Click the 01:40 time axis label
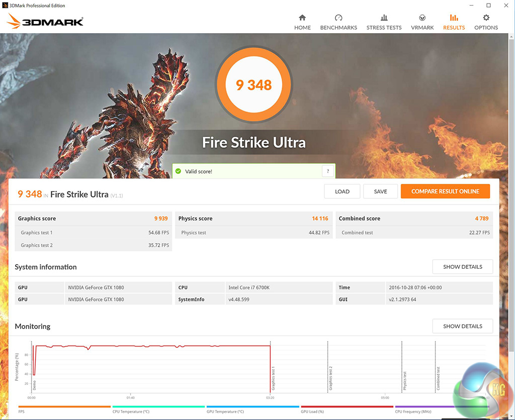Image resolution: width=515 pixels, height=420 pixels. pyautogui.click(x=130, y=398)
